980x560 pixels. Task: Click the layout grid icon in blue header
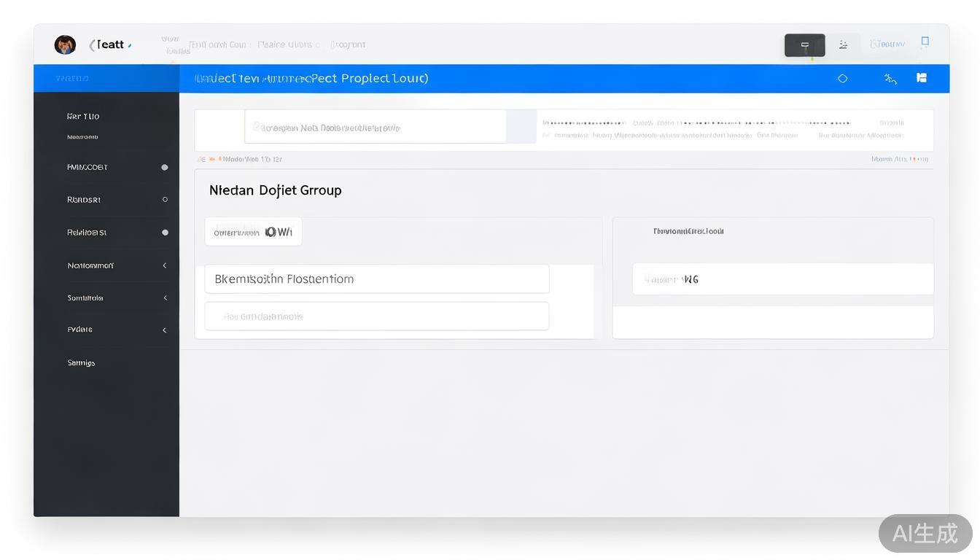(x=922, y=78)
